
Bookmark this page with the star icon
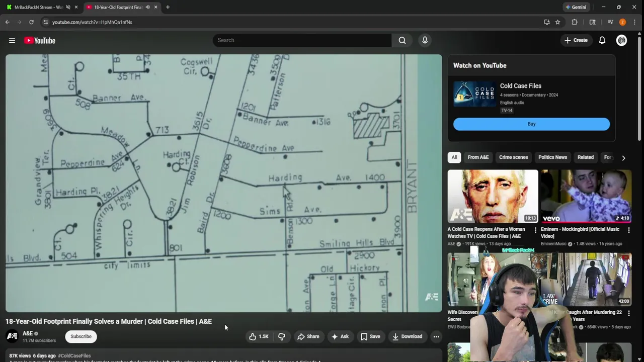(x=557, y=22)
